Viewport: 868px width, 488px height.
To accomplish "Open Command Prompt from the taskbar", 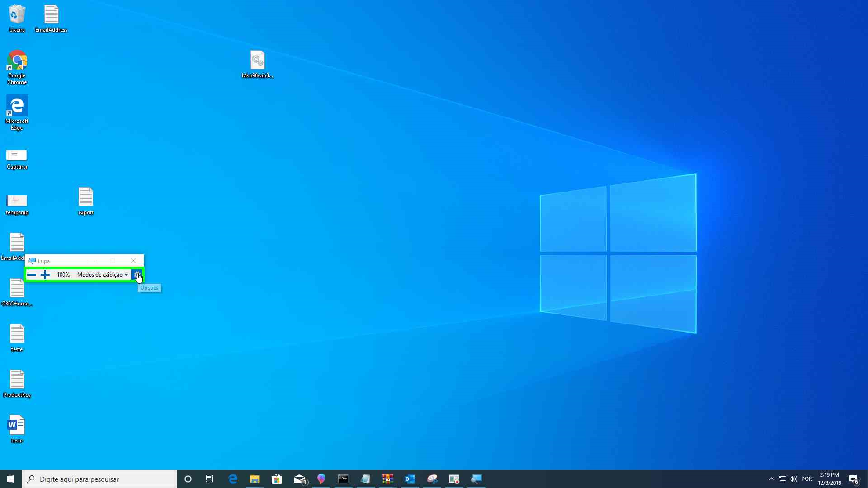I will (344, 479).
